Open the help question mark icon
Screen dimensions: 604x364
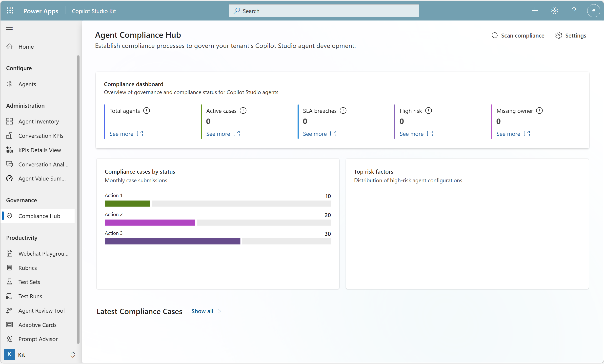pos(574,11)
